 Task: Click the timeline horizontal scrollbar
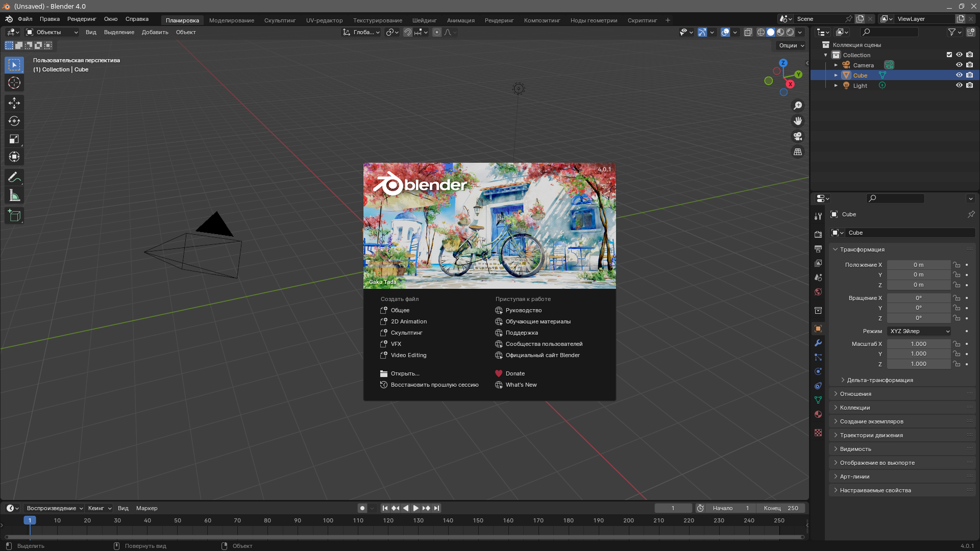404,537
